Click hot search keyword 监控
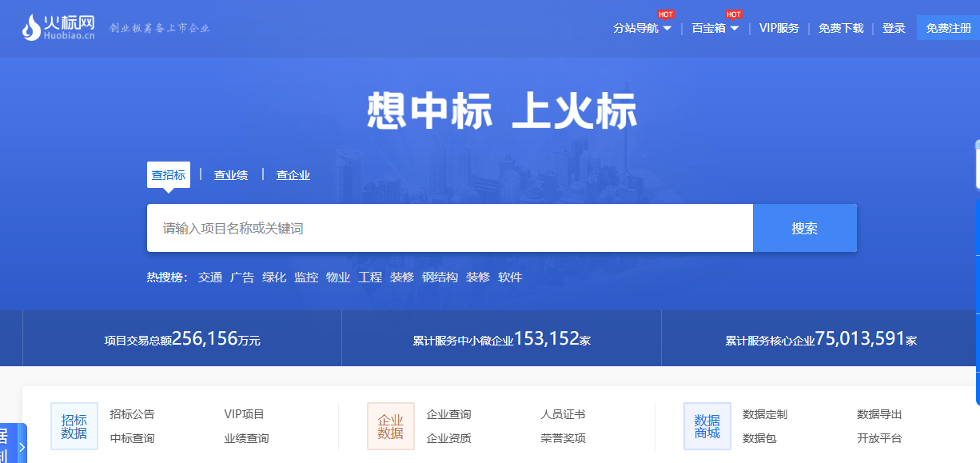 pos(306,277)
